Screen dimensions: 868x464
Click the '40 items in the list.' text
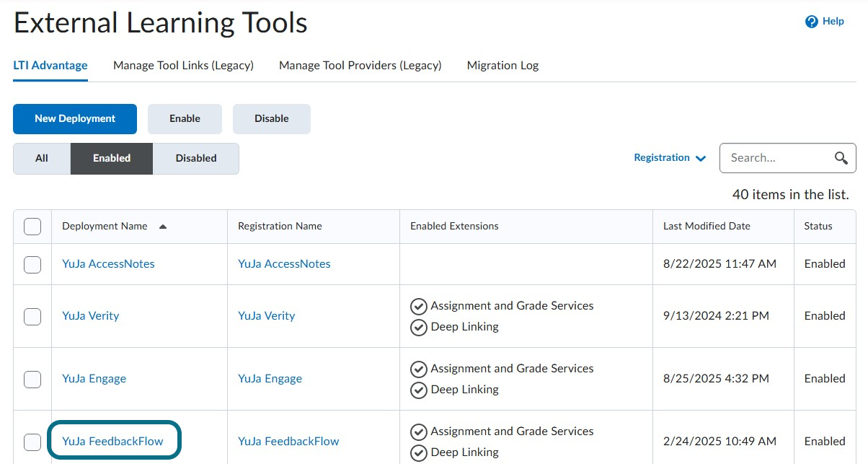pos(791,195)
